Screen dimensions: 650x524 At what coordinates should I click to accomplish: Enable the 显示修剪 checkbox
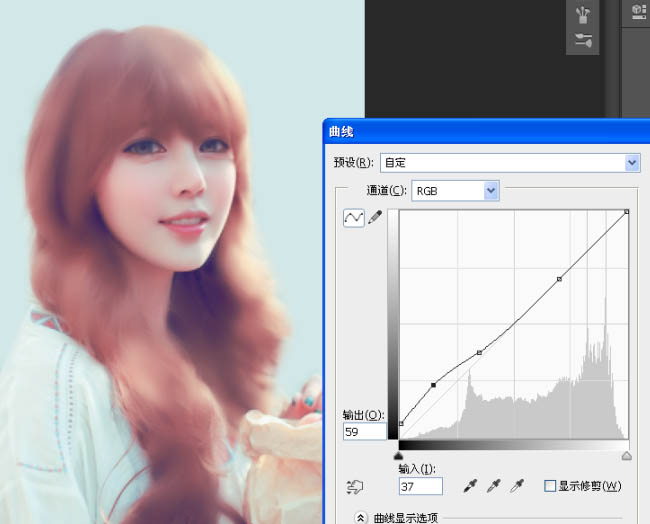tap(549, 486)
